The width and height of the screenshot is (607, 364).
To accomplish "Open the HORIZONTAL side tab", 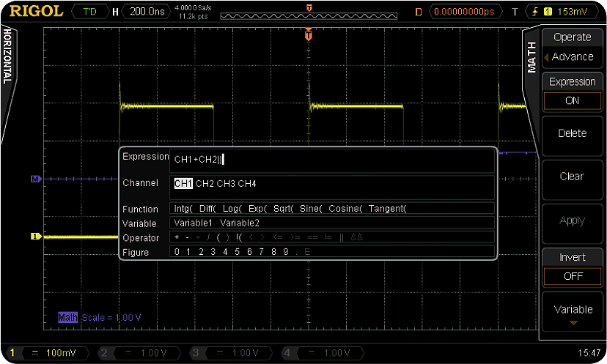I will pos(7,57).
